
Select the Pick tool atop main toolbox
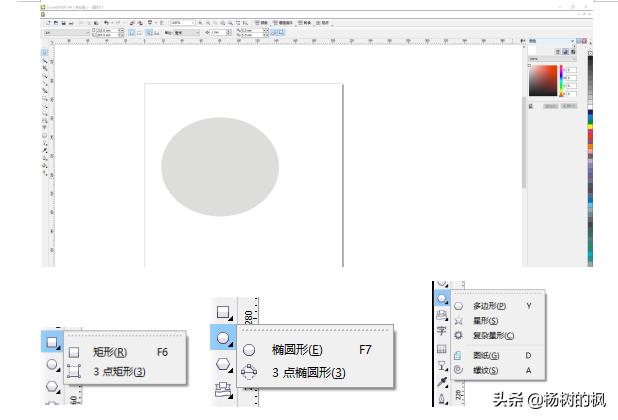45,52
